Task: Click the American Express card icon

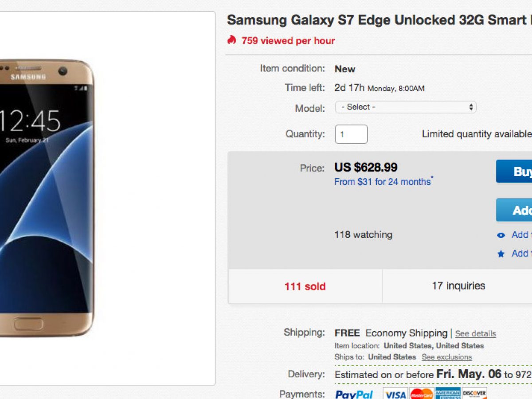Action: tap(447, 394)
